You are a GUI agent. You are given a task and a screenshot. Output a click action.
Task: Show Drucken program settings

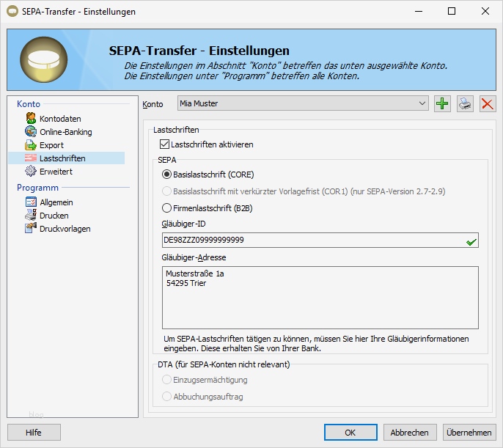[x=54, y=216]
